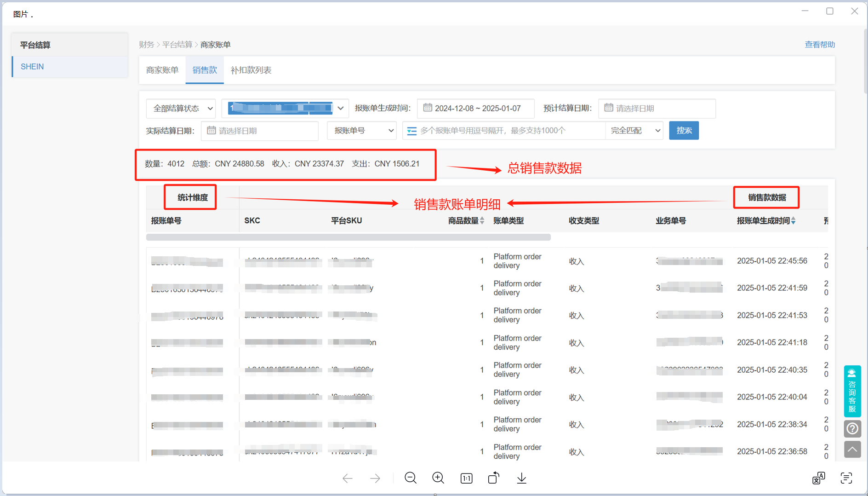The width and height of the screenshot is (868, 496).
Task: Select SHEIN in the left sidebar
Action: tap(70, 67)
